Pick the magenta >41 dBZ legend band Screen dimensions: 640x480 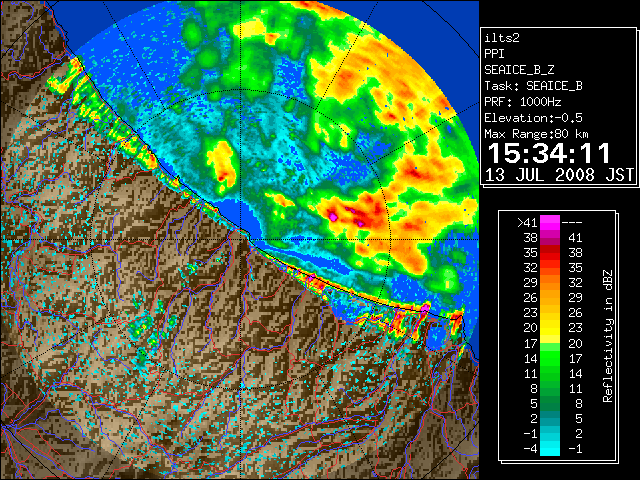550,222
